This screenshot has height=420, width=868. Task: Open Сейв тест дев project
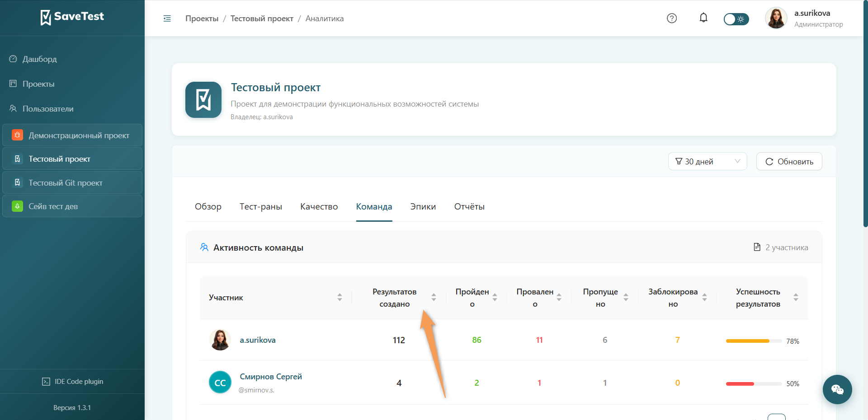72,206
